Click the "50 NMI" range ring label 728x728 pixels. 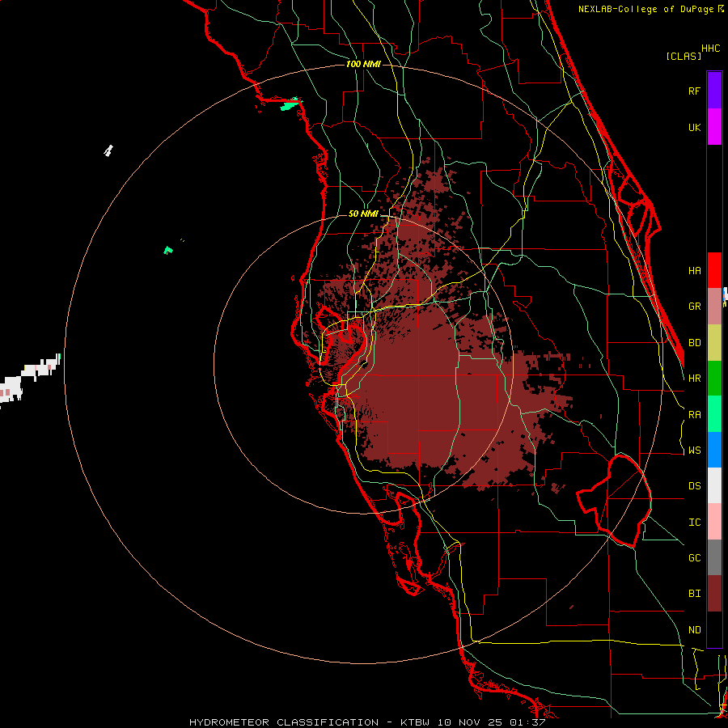click(363, 214)
